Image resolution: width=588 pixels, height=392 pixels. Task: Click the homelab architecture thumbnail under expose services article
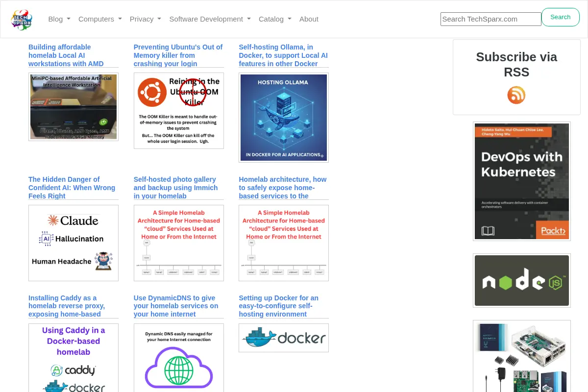284,243
